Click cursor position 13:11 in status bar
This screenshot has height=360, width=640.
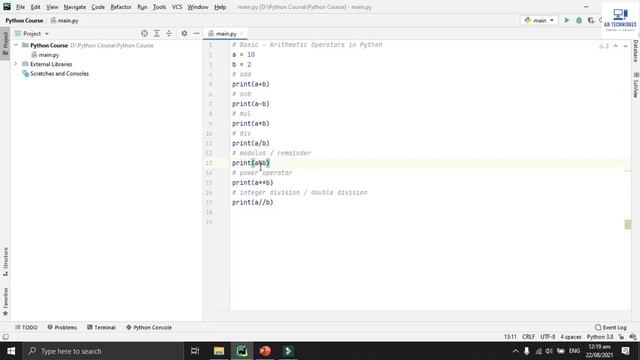click(510, 337)
